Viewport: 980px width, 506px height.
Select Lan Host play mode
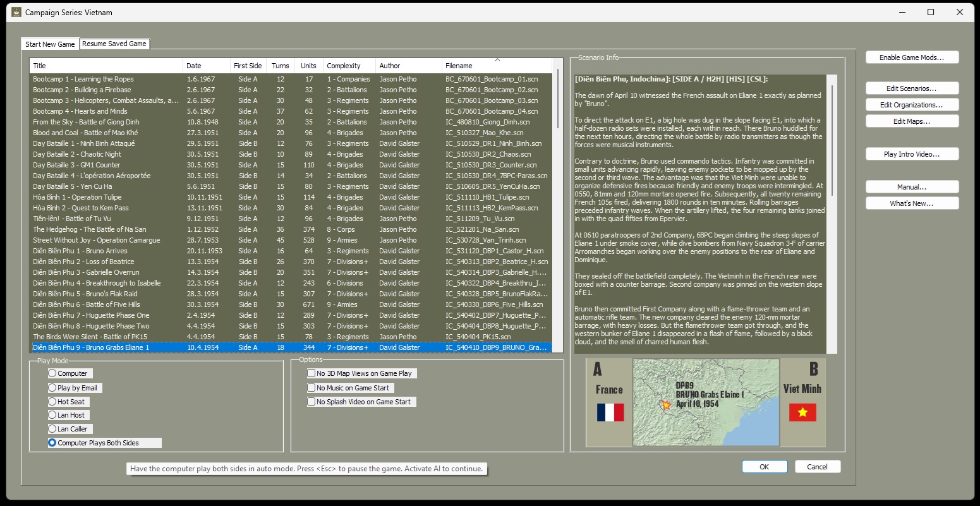(67, 415)
